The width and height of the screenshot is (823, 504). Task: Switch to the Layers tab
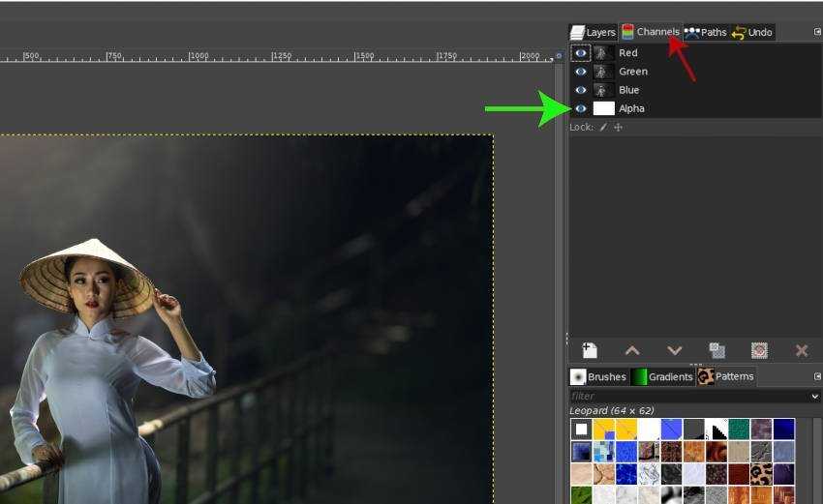coord(593,32)
